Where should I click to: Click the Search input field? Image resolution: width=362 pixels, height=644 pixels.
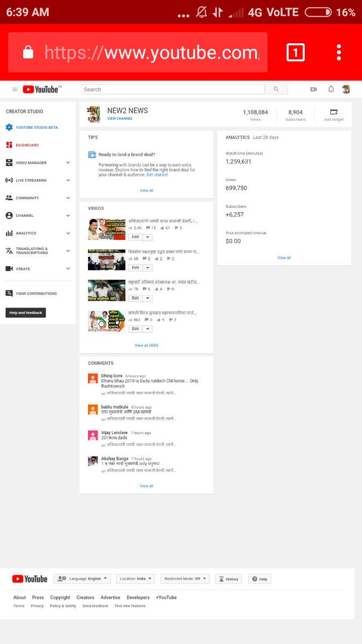[x=173, y=90]
